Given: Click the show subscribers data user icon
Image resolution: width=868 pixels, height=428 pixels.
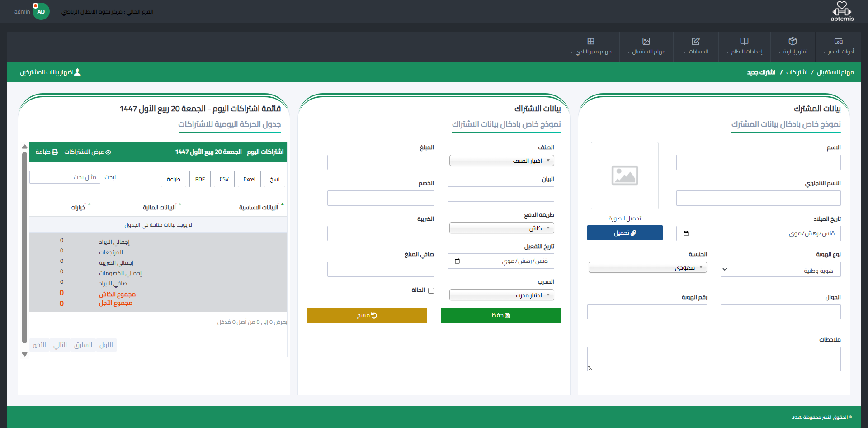Looking at the screenshot, I should pos(77,72).
